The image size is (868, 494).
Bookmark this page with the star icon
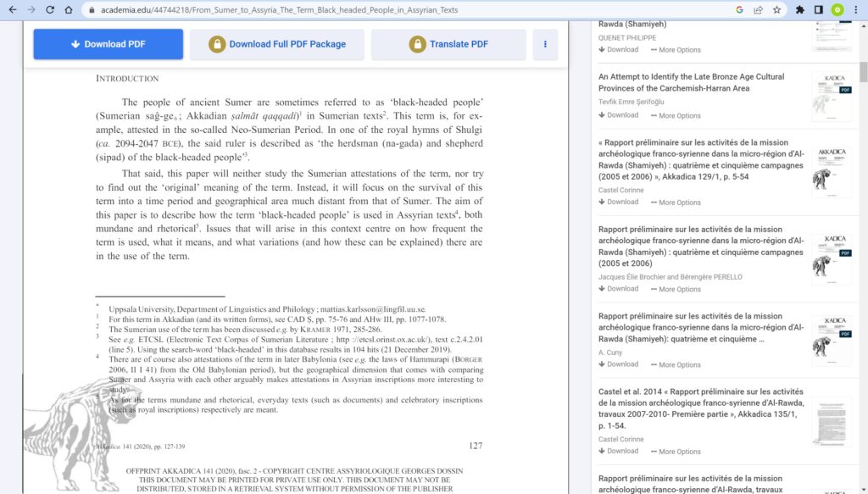click(x=776, y=9)
